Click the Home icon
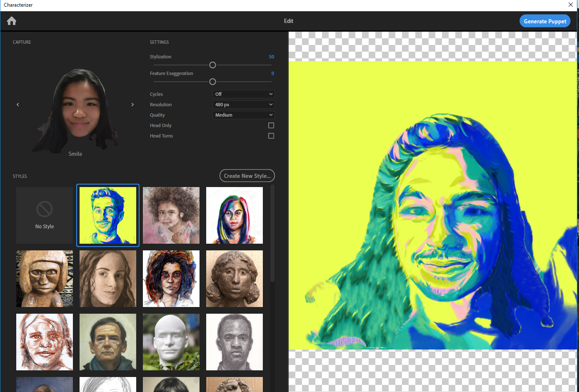 (12, 21)
